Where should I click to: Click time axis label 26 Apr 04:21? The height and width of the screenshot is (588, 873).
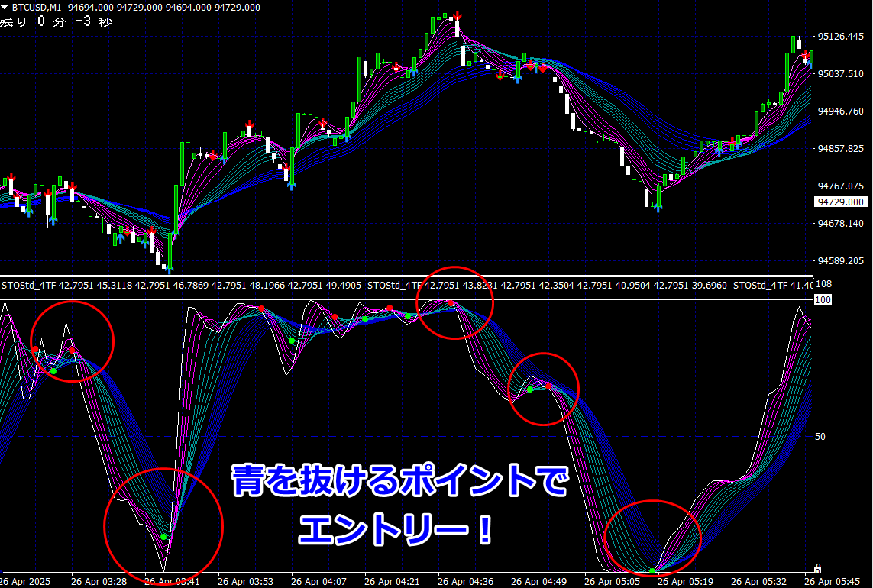[x=392, y=581]
